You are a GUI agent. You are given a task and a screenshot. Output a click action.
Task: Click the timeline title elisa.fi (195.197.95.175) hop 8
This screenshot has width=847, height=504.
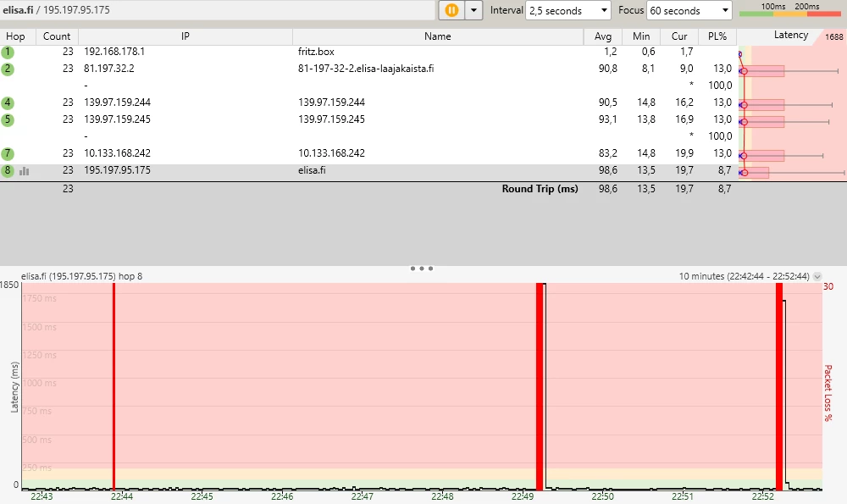(x=81, y=276)
